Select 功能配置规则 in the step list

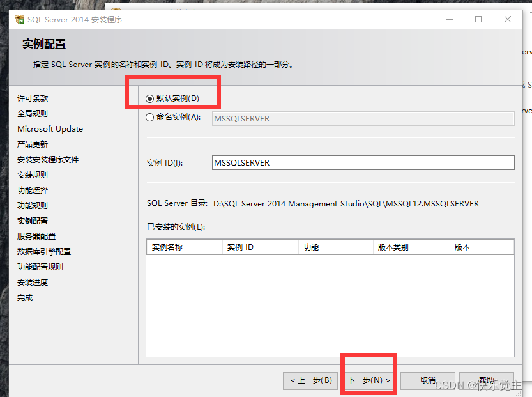click(40, 267)
